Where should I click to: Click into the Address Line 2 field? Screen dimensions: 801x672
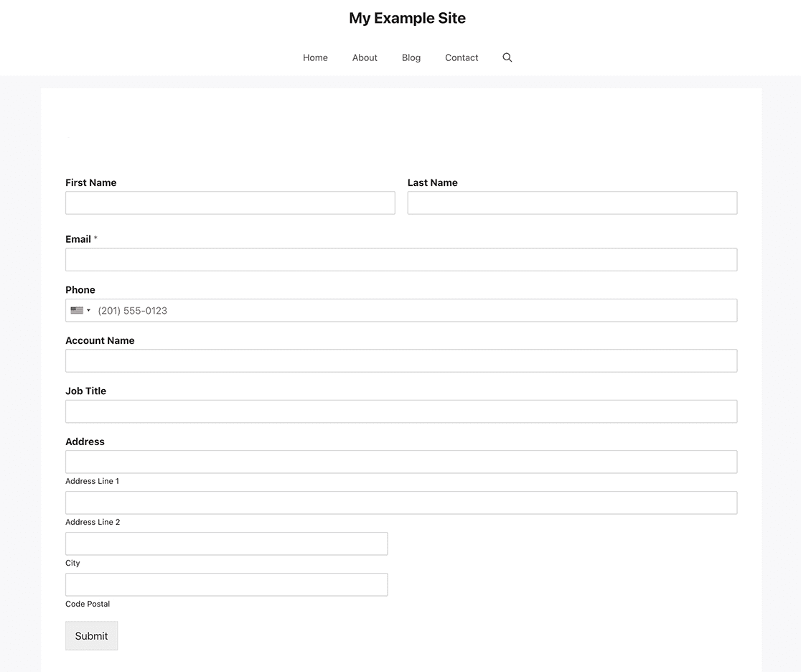pyautogui.click(x=401, y=503)
